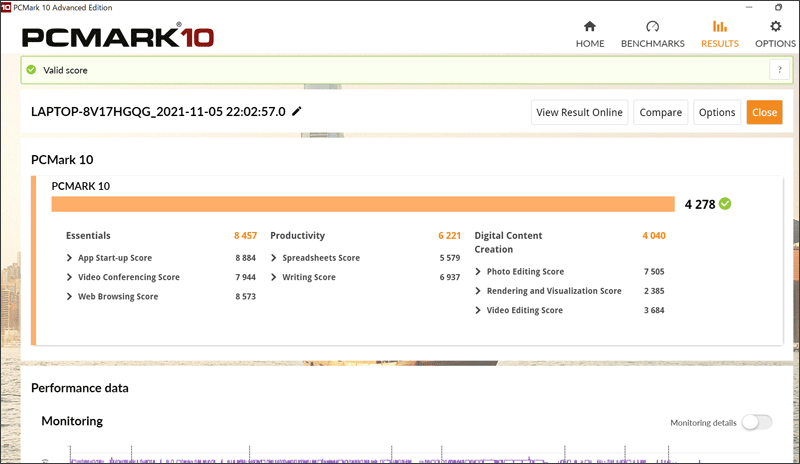
Task: Open the question mark help button
Action: tap(780, 69)
